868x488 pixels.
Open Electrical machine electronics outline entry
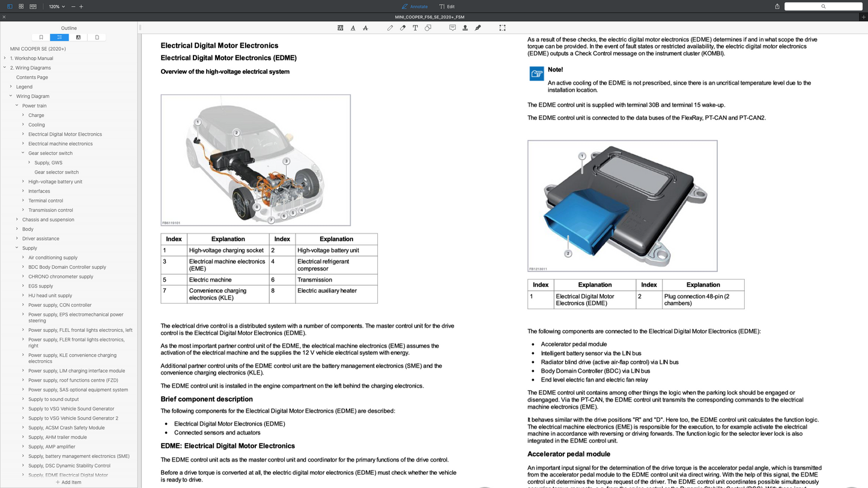pos(60,144)
